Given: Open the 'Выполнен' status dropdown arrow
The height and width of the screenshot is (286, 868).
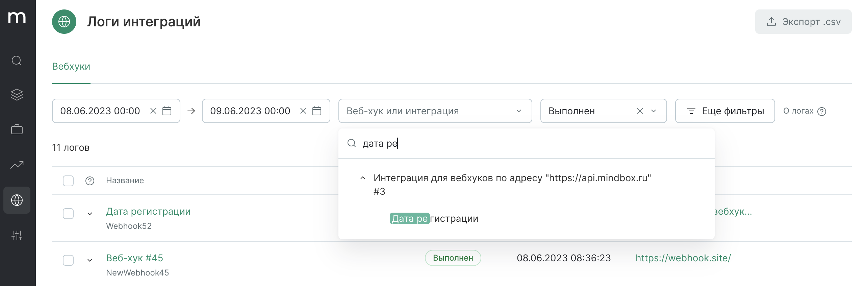Looking at the screenshot, I should 654,111.
